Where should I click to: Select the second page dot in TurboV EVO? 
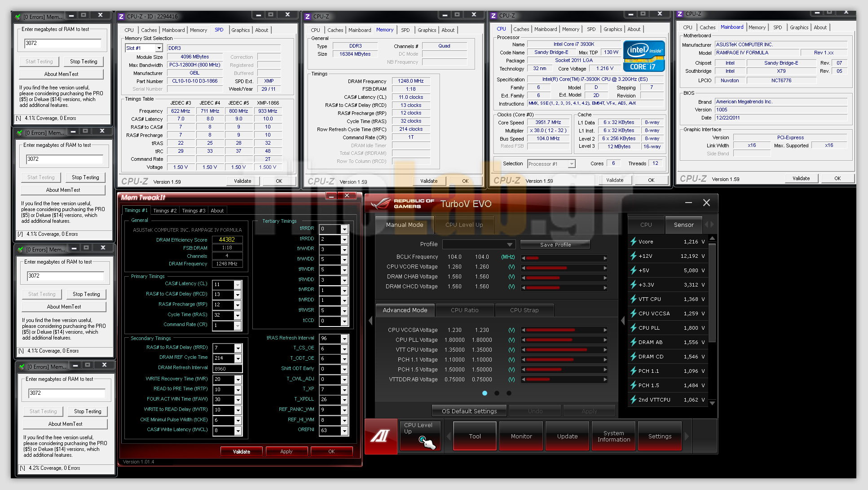(x=497, y=393)
